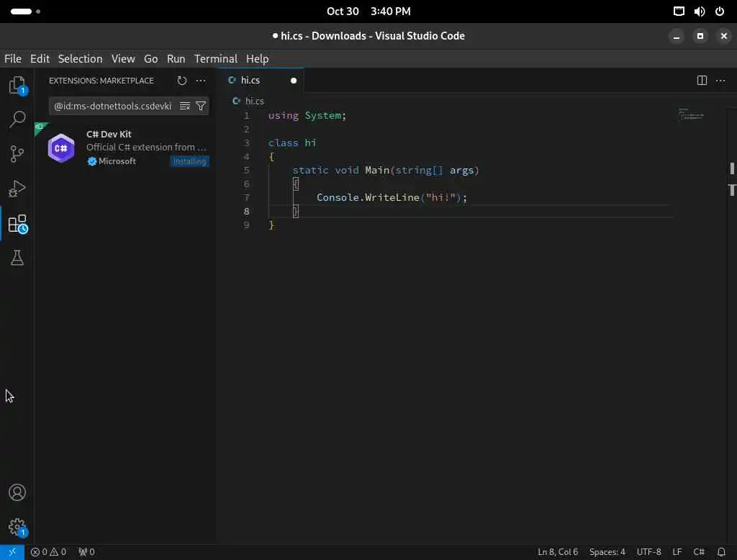
Task: Click the Microsoft publisher name
Action: click(117, 161)
